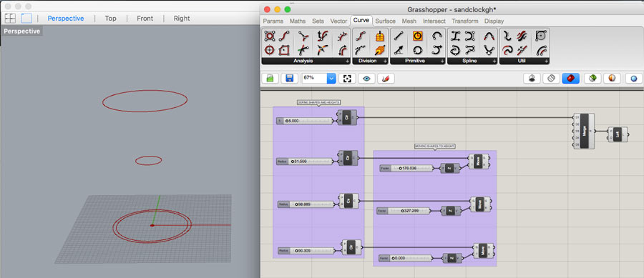The width and height of the screenshot is (644, 278).
Task: Select the hooked arc icon in the Primitive panel
Action: (x=436, y=50)
